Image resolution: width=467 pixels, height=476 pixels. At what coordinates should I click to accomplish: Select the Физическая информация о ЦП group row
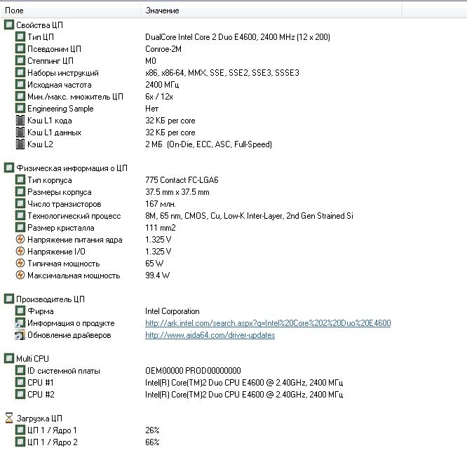tap(72, 168)
